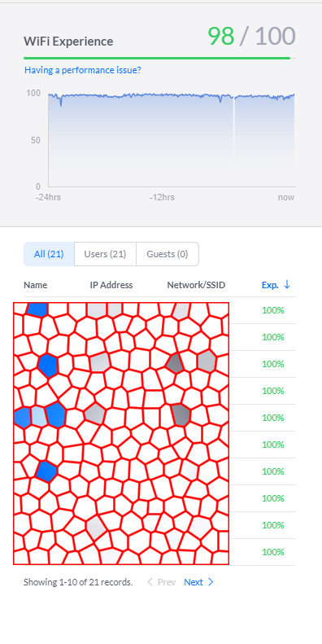Go to the Next page of records
Screen dimensions: 322x644
194,582
